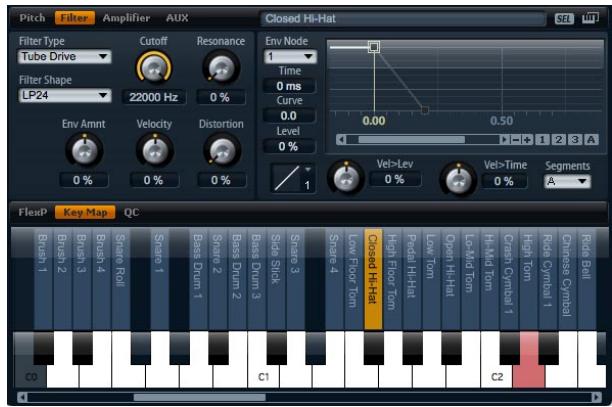Click the envelope zoom right arrow
The width and height of the screenshot is (612, 407).
point(504,140)
